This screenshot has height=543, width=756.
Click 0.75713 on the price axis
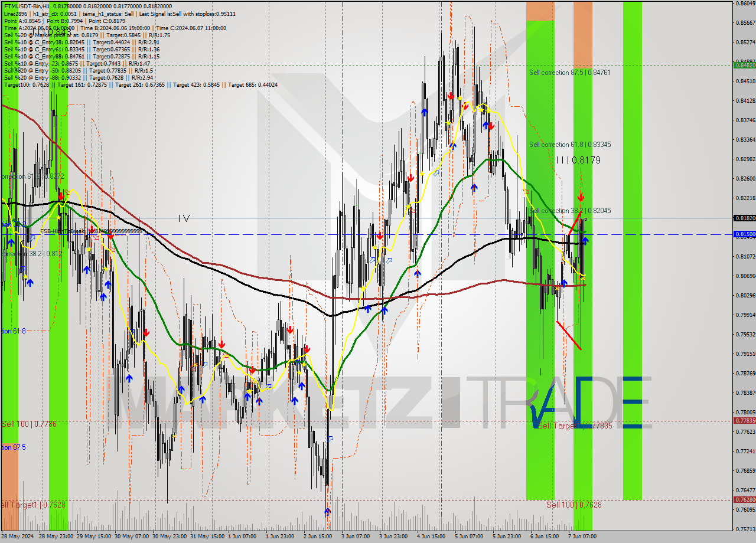click(x=745, y=529)
